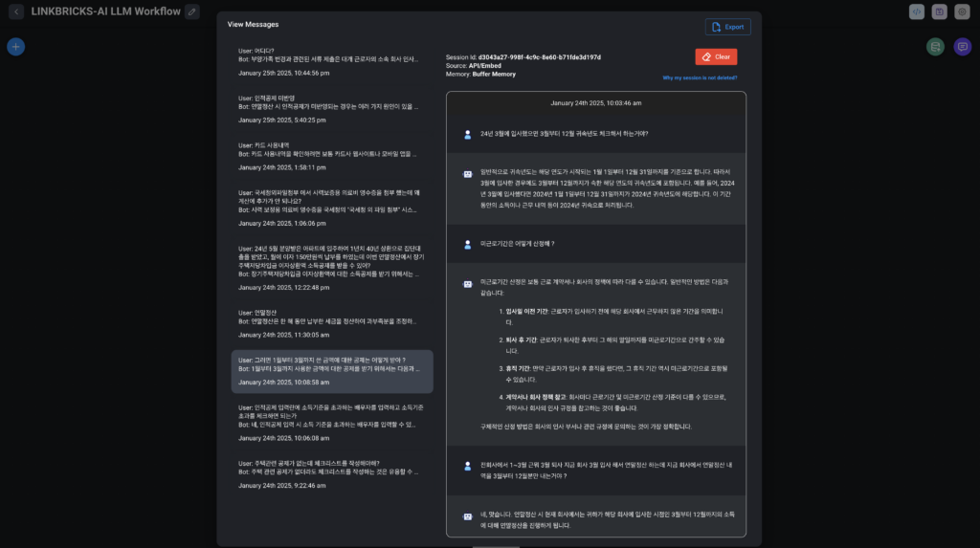980x548 pixels.
Task: Open the purple chat bubble icon
Action: (962, 46)
